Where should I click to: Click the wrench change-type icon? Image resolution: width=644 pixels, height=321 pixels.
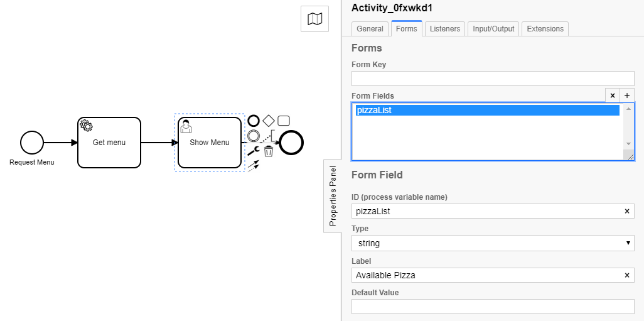(254, 151)
